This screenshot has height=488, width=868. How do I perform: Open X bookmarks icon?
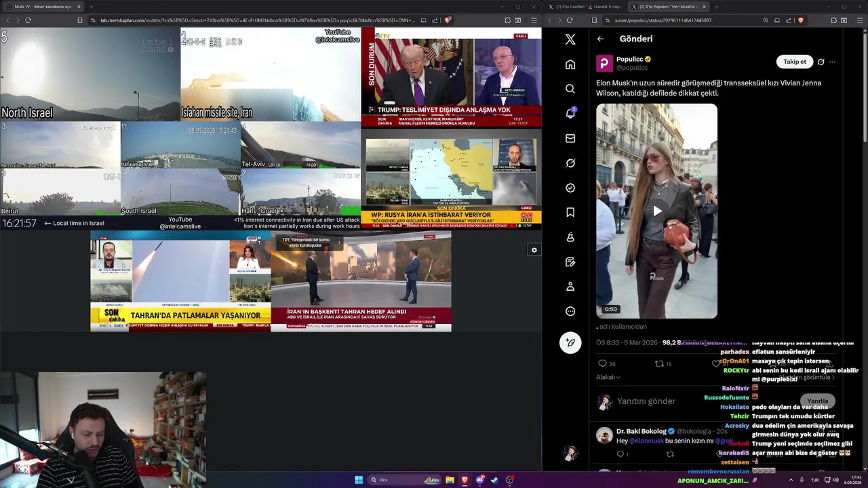[x=570, y=212]
